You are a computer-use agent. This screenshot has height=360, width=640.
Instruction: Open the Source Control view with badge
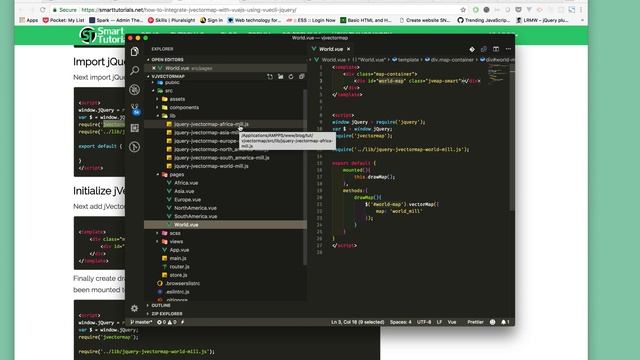pos(135,109)
